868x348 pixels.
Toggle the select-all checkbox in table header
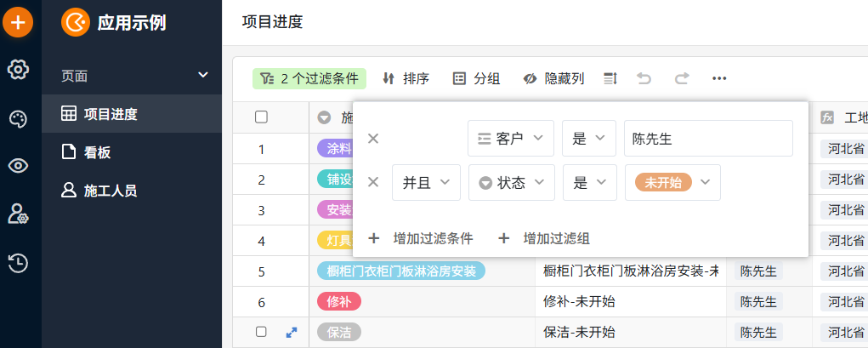tap(262, 117)
